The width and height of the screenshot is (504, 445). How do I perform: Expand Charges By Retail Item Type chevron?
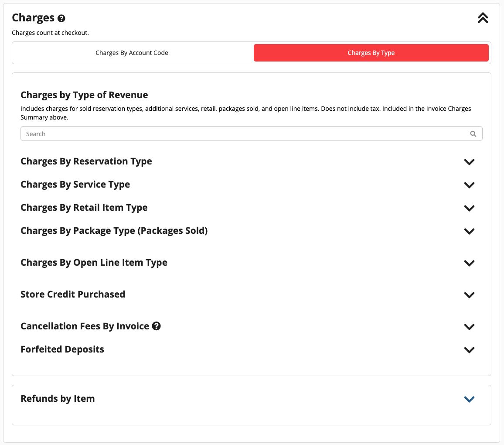[x=469, y=208]
